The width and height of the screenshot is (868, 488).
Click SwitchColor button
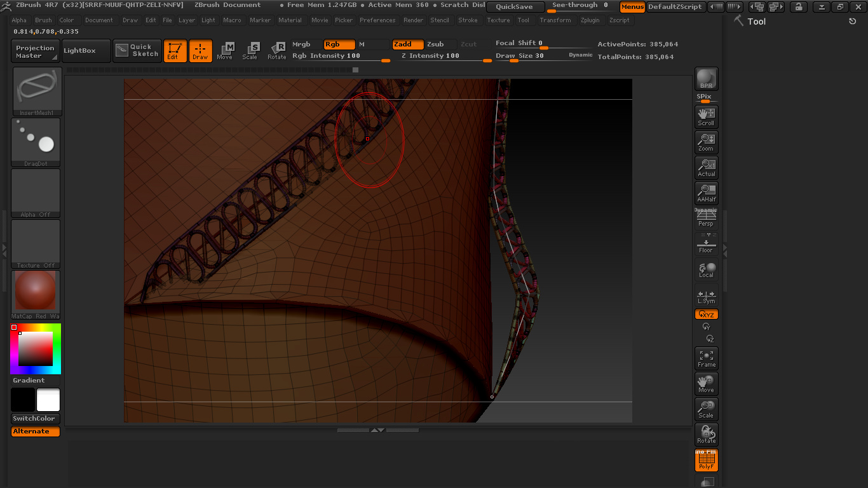click(36, 419)
